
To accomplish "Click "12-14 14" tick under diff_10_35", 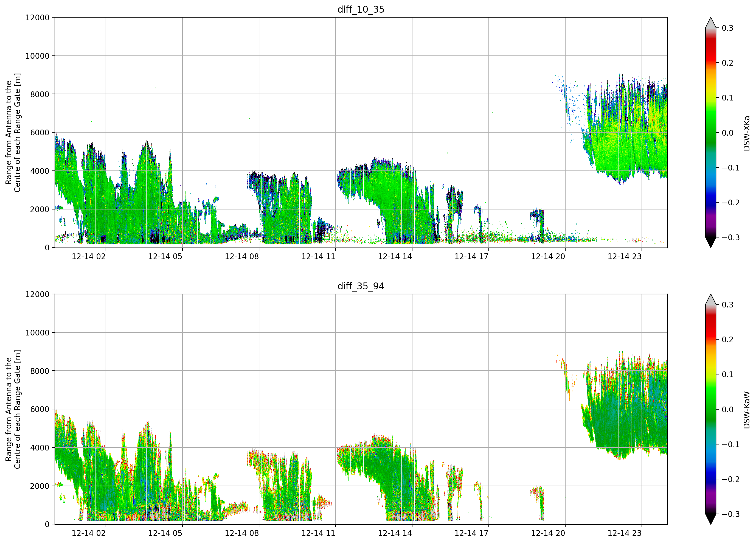I will (x=395, y=256).
